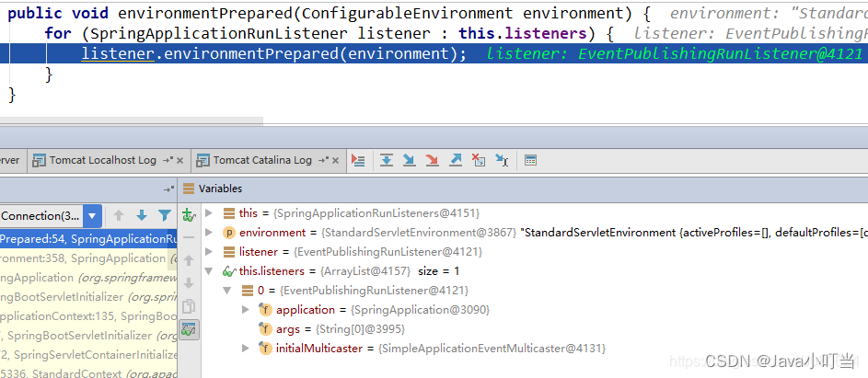The height and width of the screenshot is (378, 868).
Task: Click the Duplicate Watch copy icon
Action: [x=190, y=306]
